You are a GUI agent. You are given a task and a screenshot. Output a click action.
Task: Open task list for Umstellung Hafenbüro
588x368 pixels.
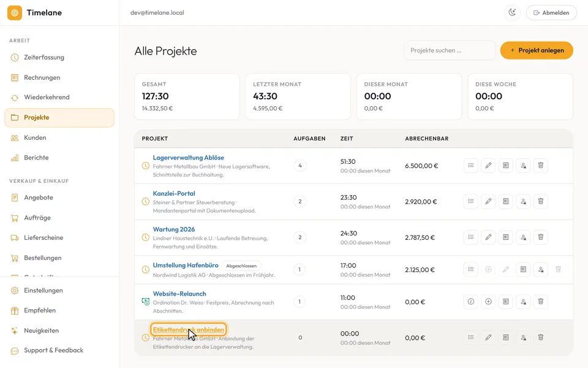pos(470,269)
